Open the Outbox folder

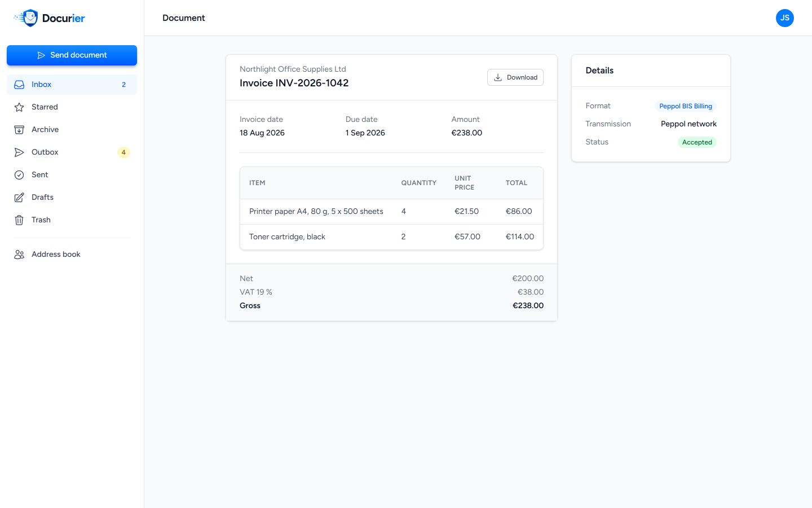coord(72,152)
